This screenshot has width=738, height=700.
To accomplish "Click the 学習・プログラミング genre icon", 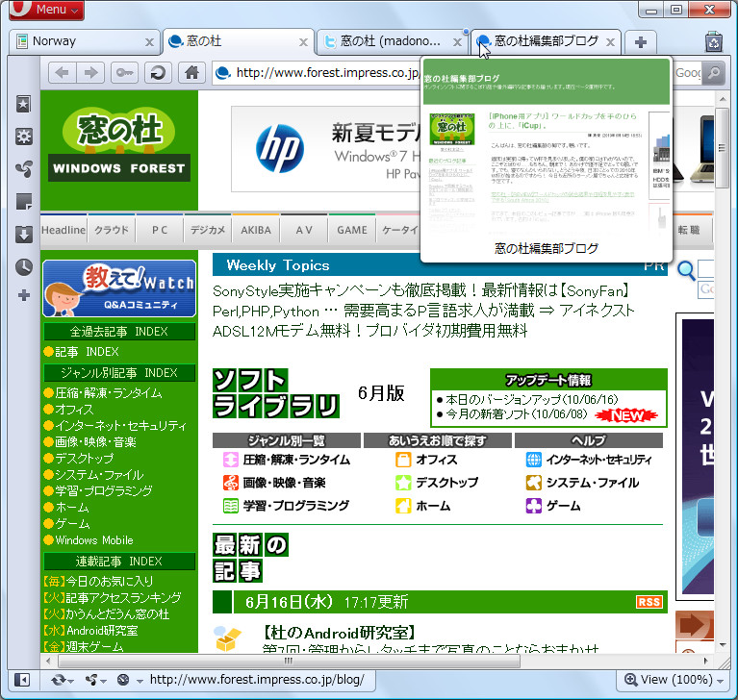I will (231, 506).
